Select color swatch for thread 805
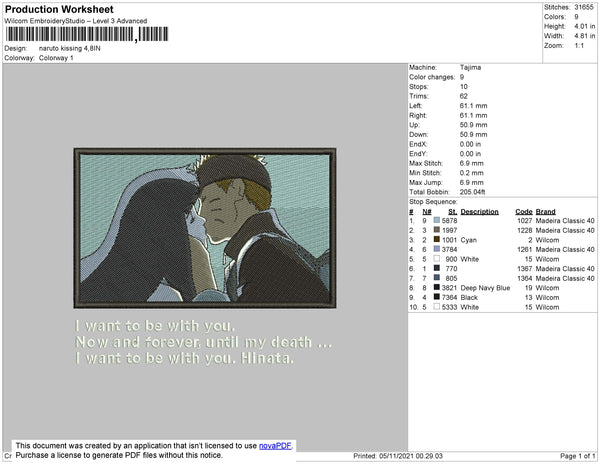The width and height of the screenshot is (600, 464). (x=437, y=278)
